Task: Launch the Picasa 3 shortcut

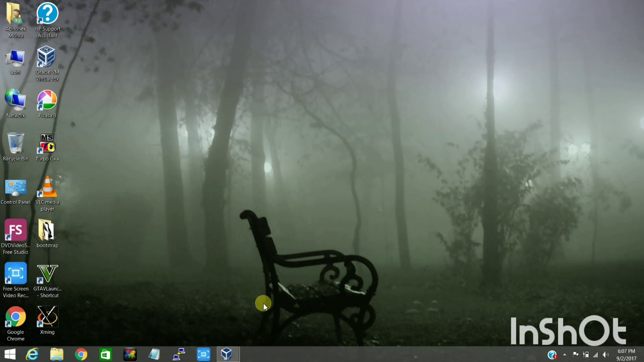Action: click(x=47, y=104)
